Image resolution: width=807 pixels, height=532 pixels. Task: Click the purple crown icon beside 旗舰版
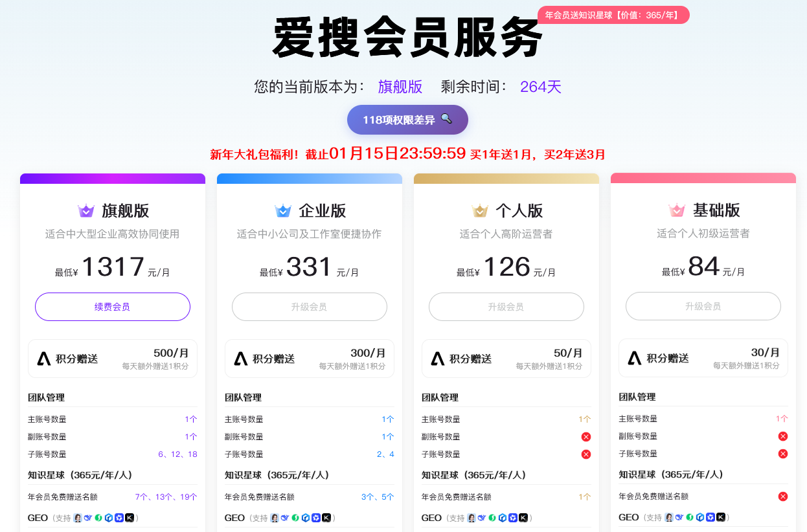[x=86, y=211]
